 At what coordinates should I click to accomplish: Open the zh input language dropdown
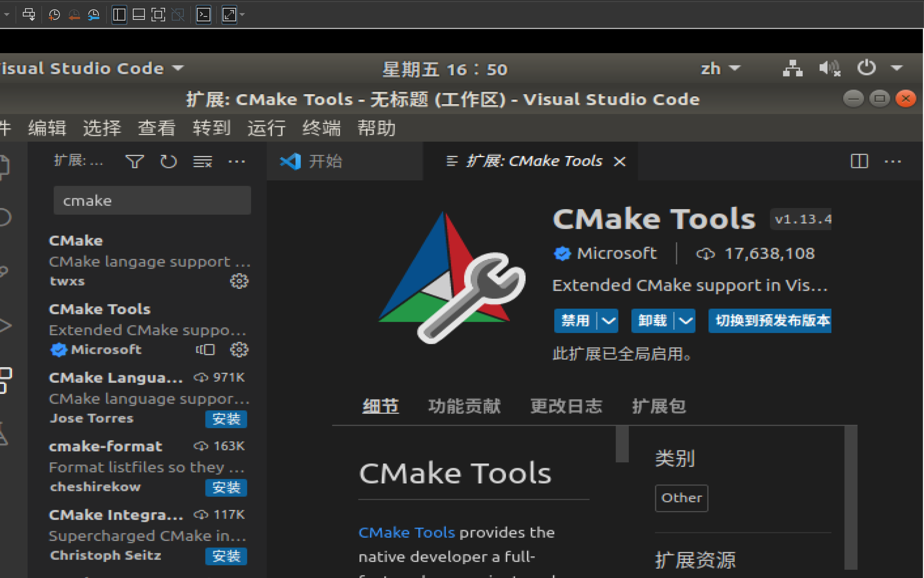721,68
